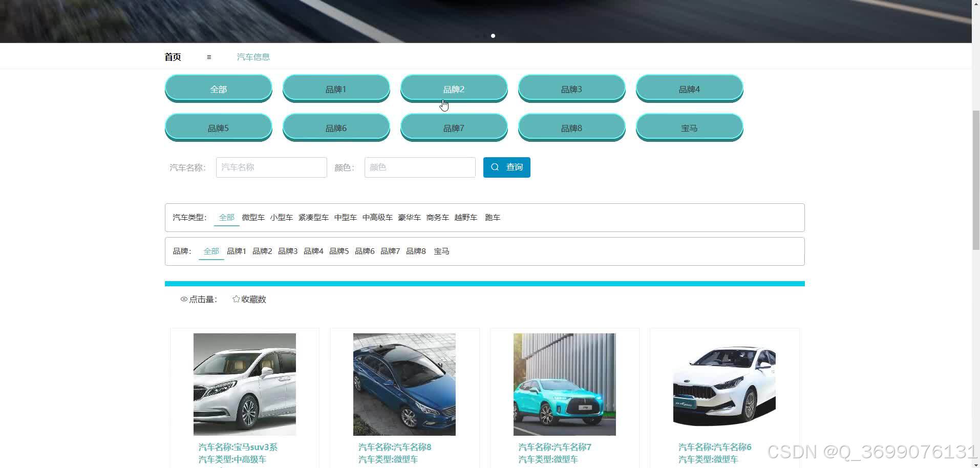Click the 颜色 text input field
The image size is (980, 468).
pos(419,167)
